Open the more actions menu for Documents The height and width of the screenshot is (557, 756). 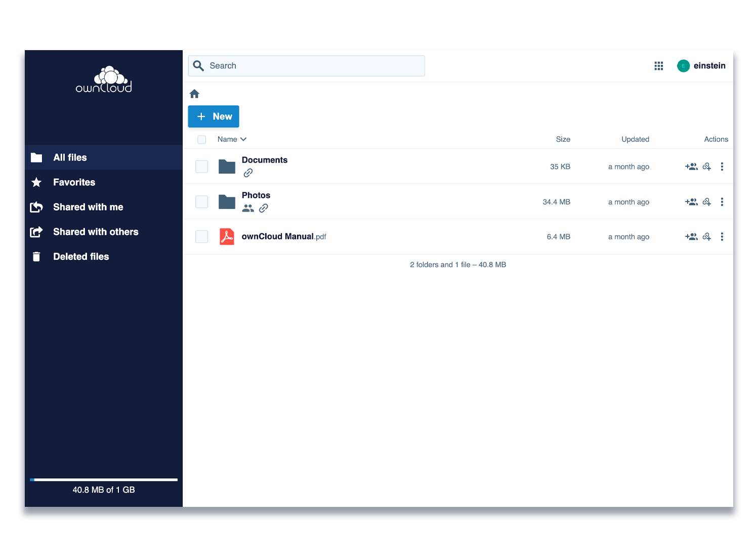pyautogui.click(x=722, y=167)
